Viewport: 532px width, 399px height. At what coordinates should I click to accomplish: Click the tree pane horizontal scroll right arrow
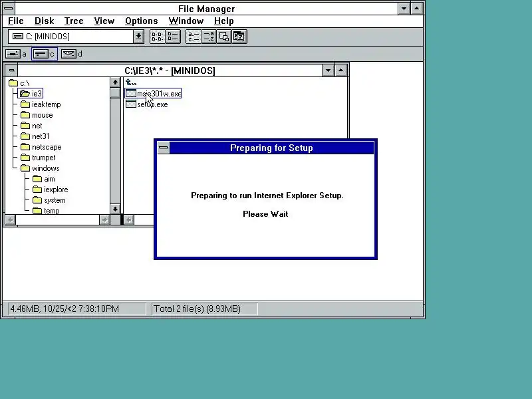[104, 220]
